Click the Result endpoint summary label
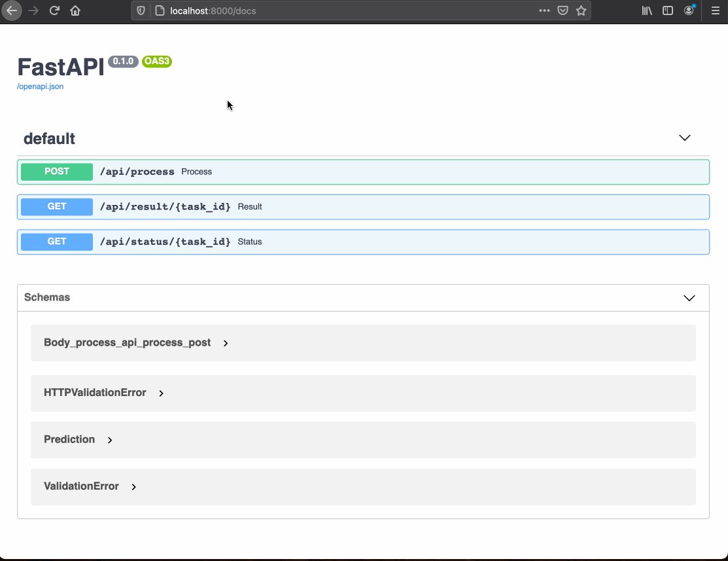This screenshot has width=728, height=561. pos(250,207)
